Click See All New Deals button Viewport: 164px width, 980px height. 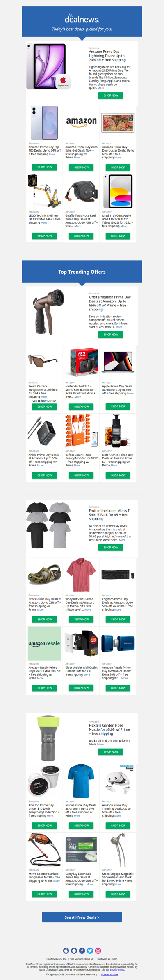point(82,917)
